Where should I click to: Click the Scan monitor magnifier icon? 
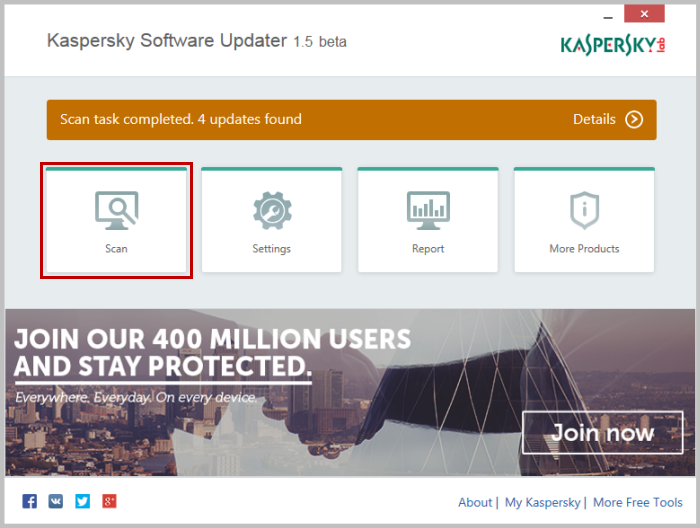117,210
